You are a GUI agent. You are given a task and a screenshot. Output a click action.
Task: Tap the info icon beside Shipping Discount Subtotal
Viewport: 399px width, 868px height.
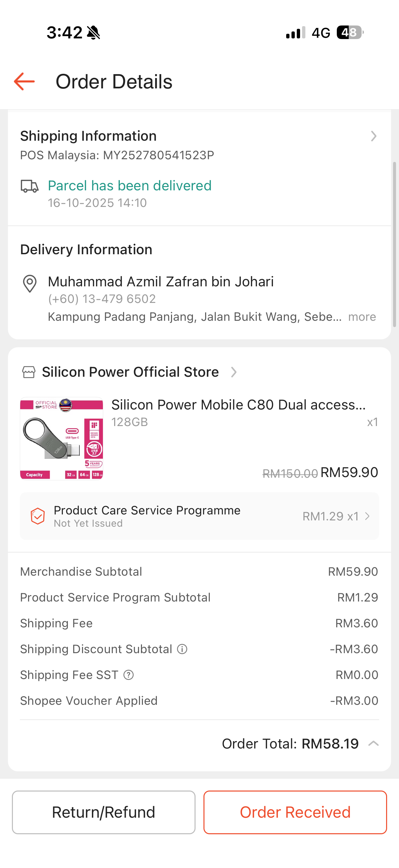pos(182,649)
